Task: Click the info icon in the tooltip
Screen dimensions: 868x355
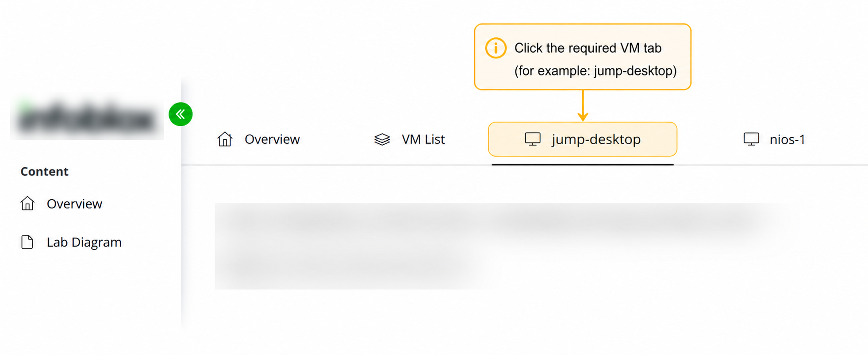Action: 495,48
